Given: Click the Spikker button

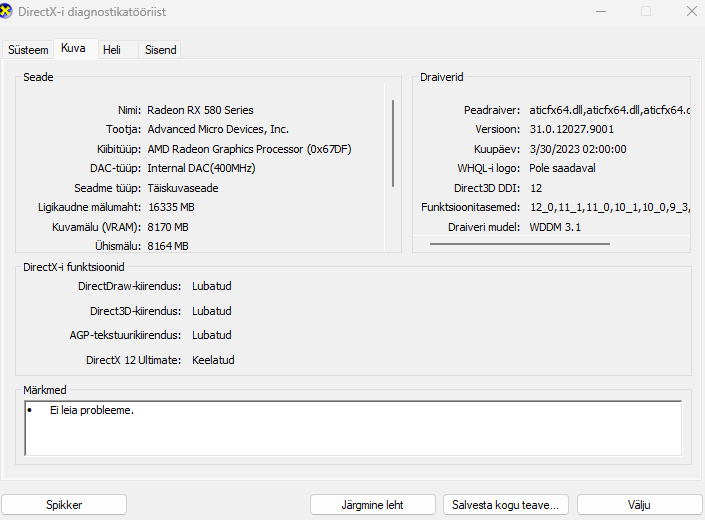Looking at the screenshot, I should tap(64, 505).
